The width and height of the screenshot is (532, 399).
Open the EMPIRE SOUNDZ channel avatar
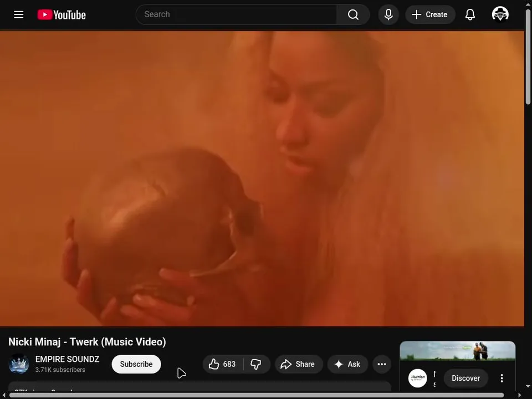tap(19, 364)
